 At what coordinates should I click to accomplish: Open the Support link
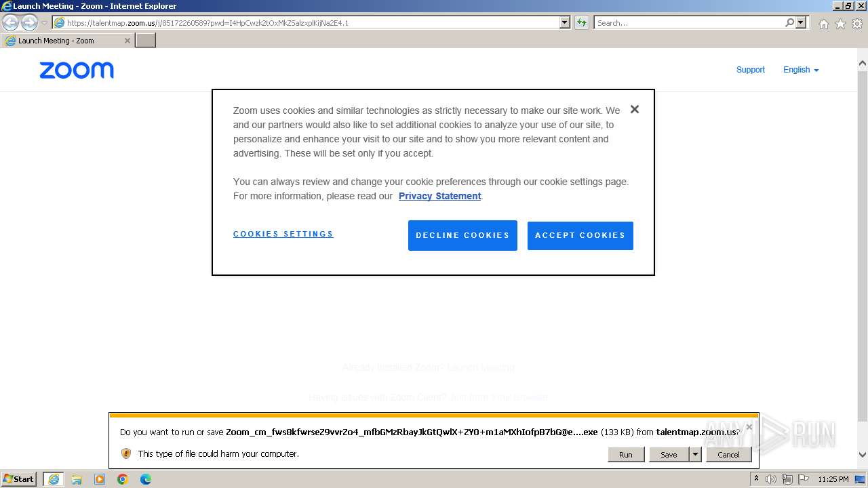[x=750, y=70]
